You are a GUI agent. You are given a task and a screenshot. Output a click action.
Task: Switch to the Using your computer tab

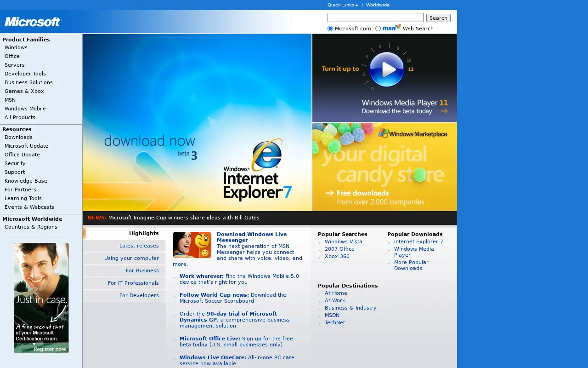[124, 258]
